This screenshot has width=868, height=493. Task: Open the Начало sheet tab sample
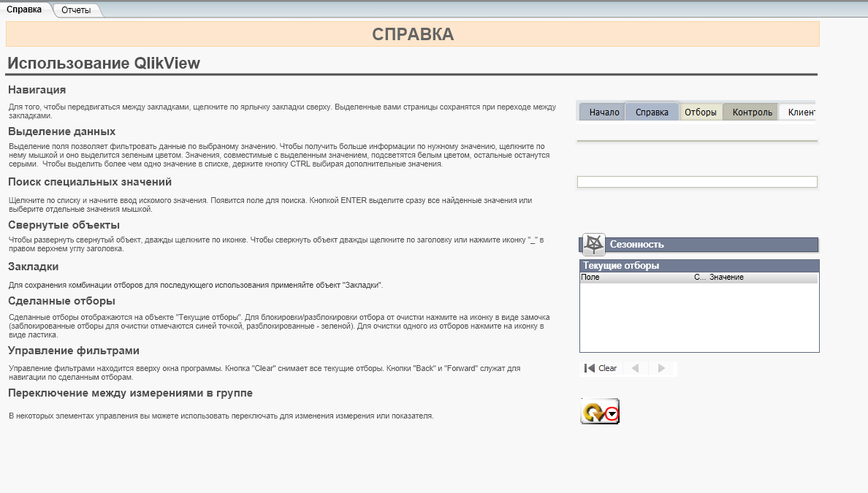(x=604, y=112)
